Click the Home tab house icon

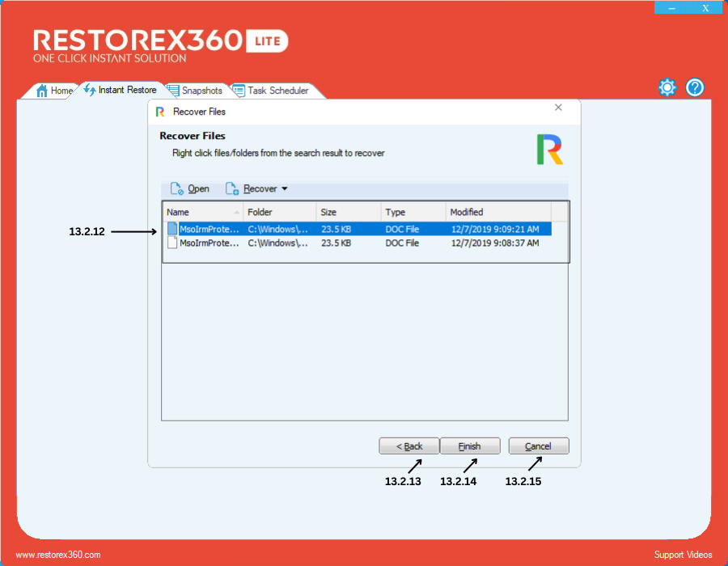click(x=42, y=91)
